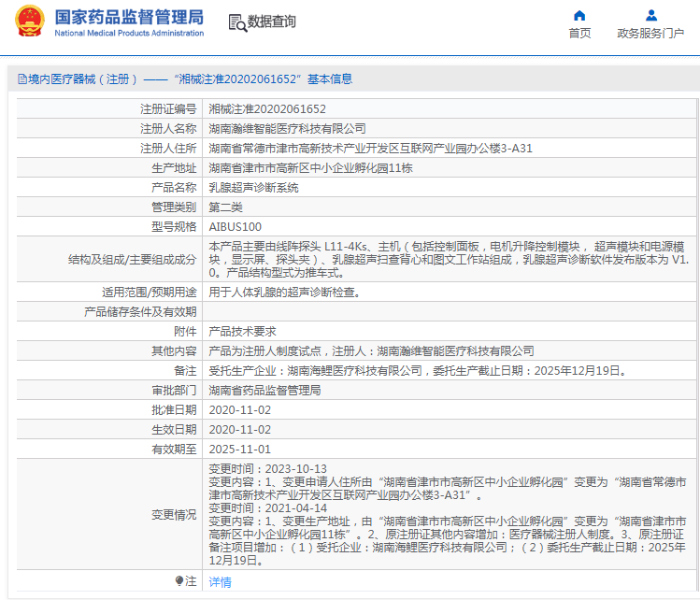
Task: Click the national emblem logo
Action: (30, 21)
